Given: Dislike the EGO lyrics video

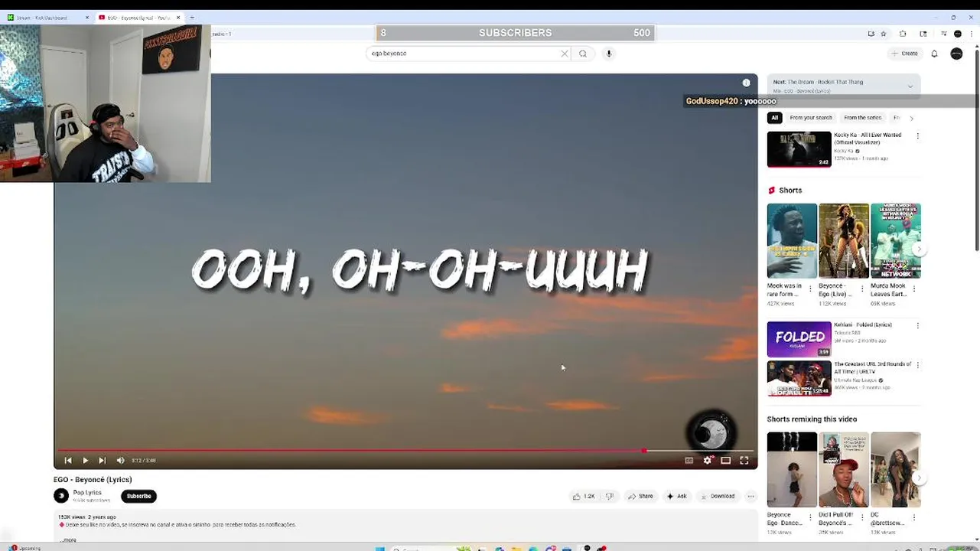Looking at the screenshot, I should [x=610, y=496].
